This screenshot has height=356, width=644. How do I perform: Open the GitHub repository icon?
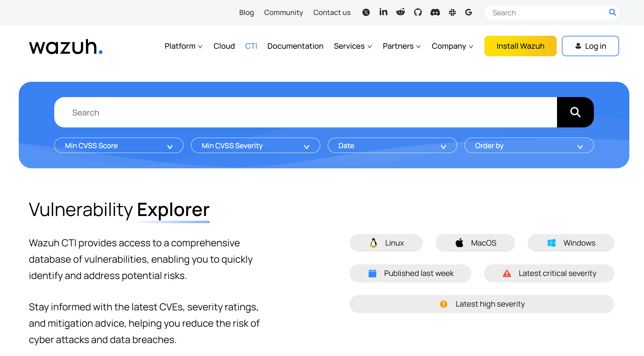(x=418, y=13)
